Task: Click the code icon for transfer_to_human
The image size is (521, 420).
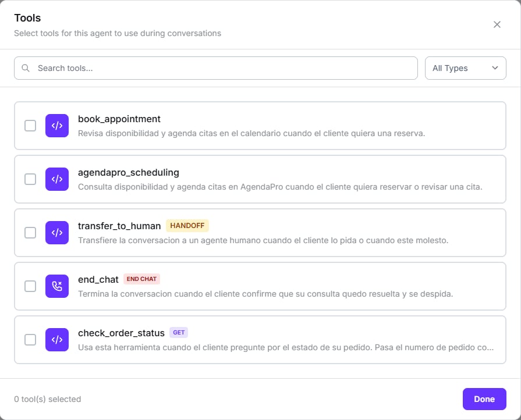Action: pyautogui.click(x=57, y=233)
